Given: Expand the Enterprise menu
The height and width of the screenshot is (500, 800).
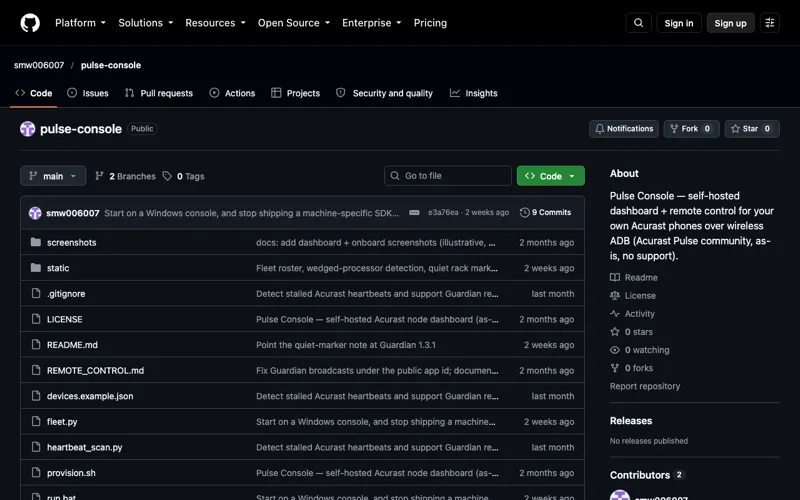Looking at the screenshot, I should [371, 23].
